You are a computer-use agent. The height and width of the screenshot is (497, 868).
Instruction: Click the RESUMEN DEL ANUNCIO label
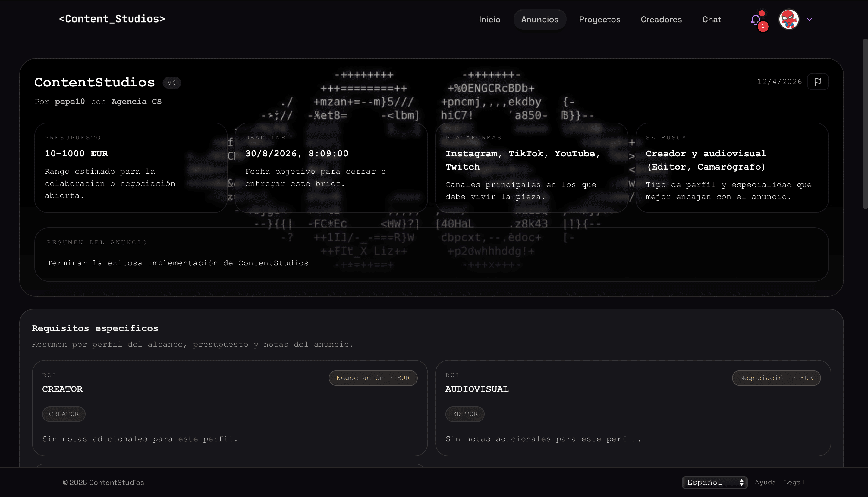(97, 242)
